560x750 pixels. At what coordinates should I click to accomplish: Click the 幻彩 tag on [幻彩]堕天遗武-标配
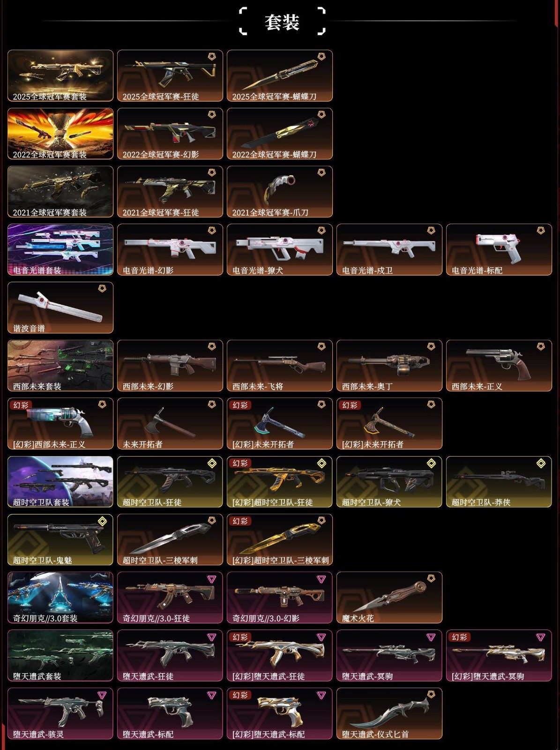(x=240, y=695)
